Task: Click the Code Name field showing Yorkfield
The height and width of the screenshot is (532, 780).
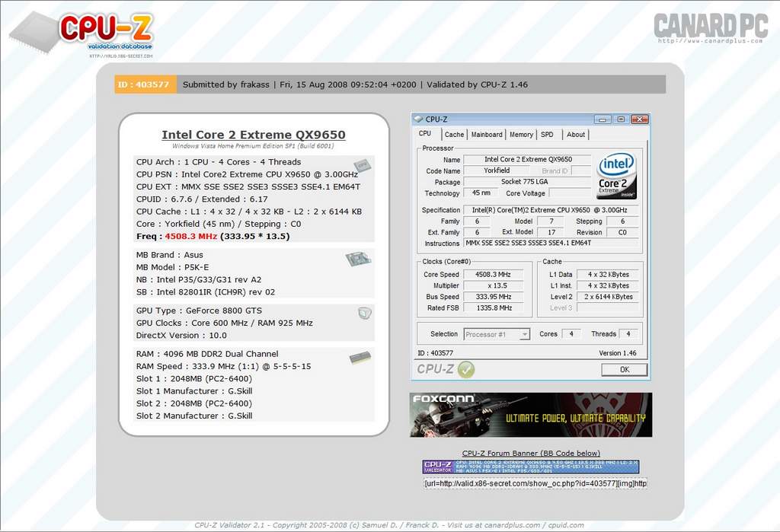Action: click(497, 170)
